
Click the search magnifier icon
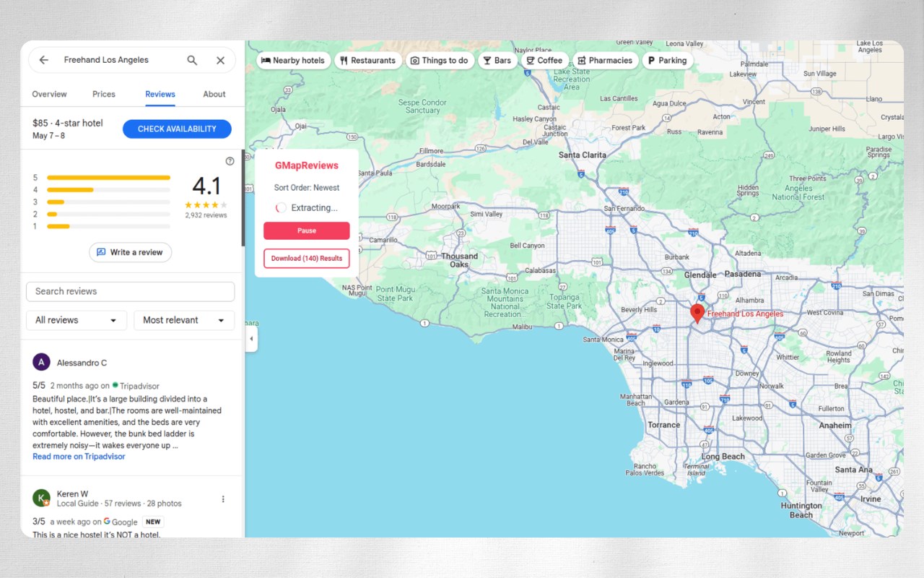[x=192, y=60]
